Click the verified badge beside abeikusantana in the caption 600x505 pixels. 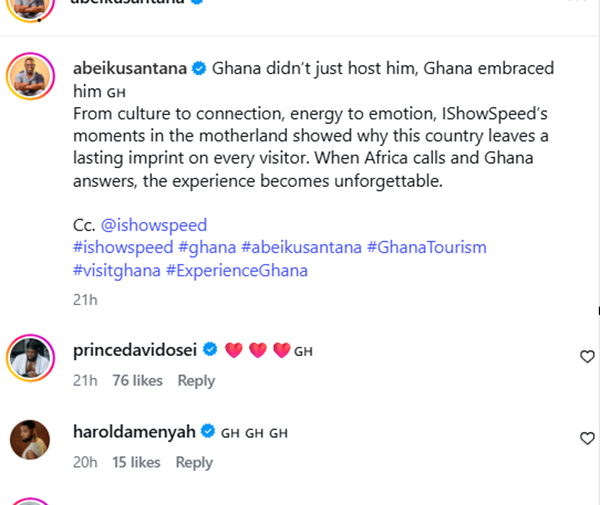pos(199,69)
